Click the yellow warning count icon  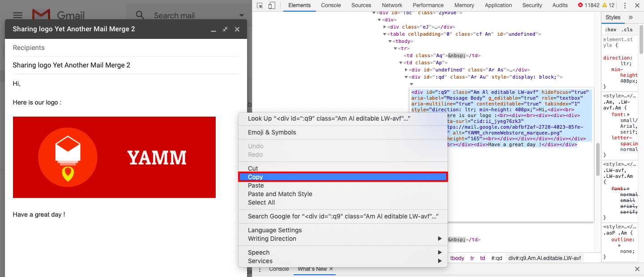(x=605, y=5)
